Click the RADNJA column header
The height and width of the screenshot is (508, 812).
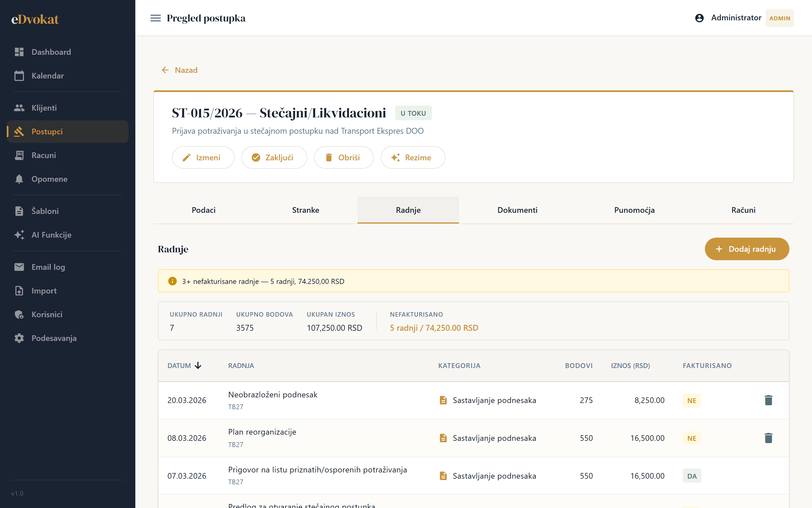241,365
